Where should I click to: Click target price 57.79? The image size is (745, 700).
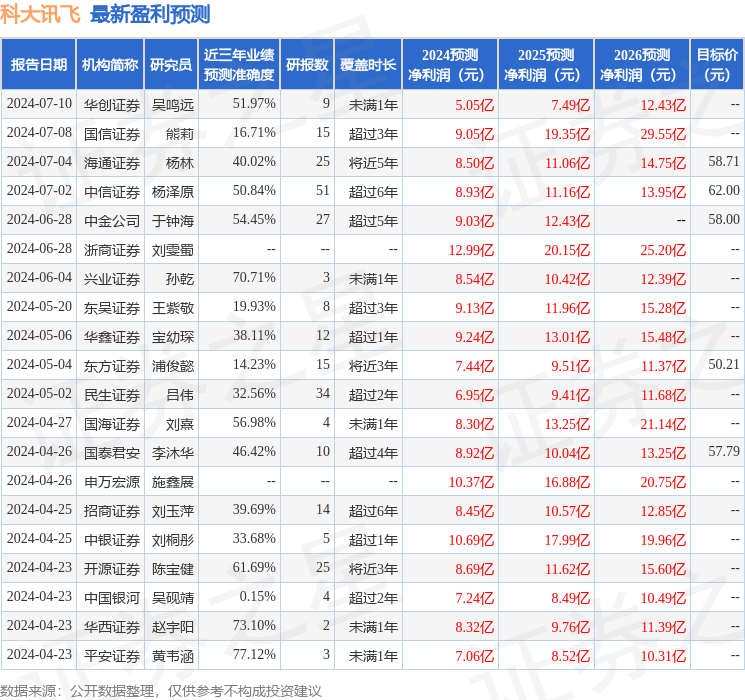[724, 451]
